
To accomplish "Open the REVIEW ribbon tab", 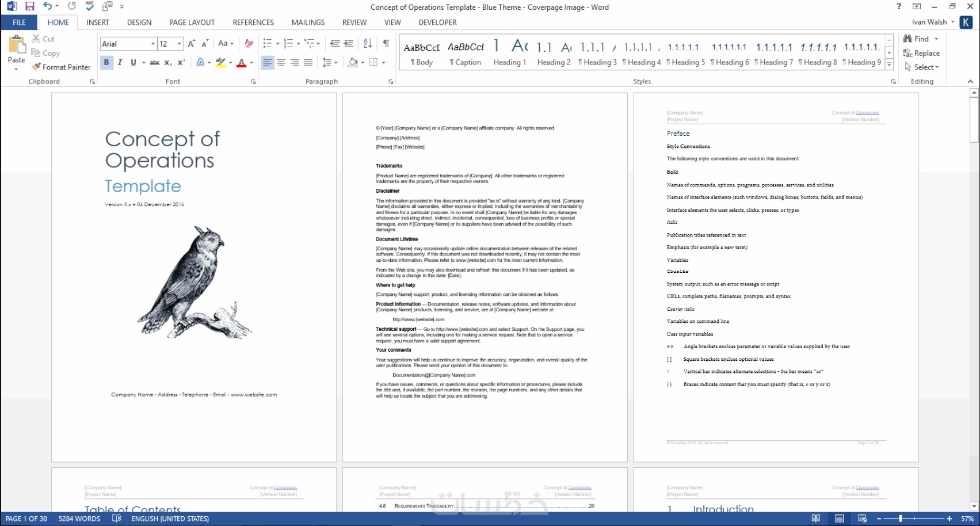I will [354, 22].
